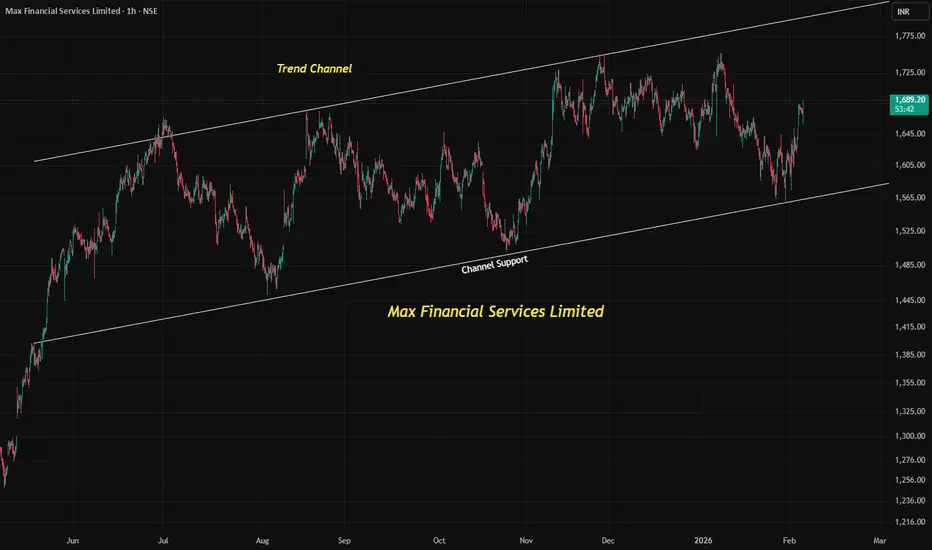Click the Mar label on the time axis
The width and height of the screenshot is (932, 550).
880,541
